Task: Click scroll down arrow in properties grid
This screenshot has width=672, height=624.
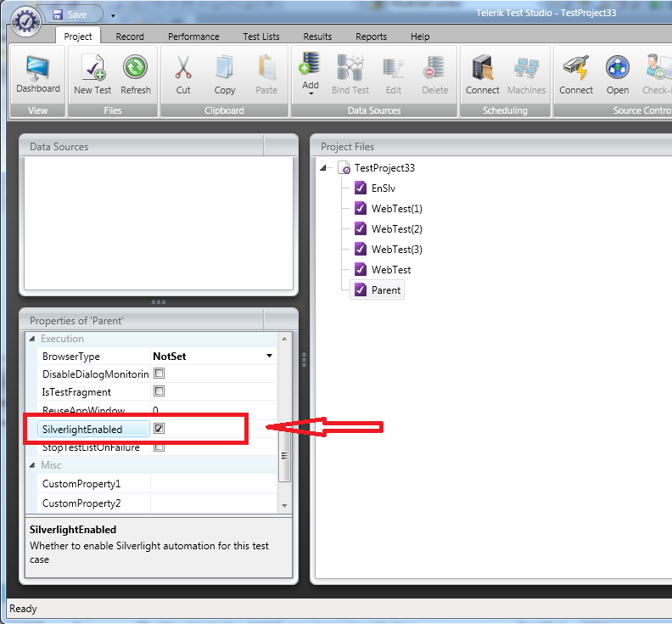Action: click(x=284, y=506)
